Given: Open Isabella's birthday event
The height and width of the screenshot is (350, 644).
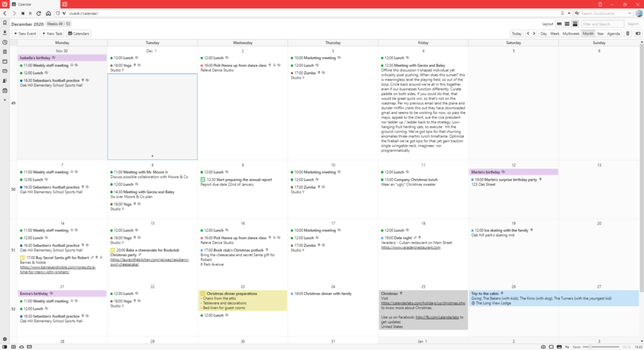Looking at the screenshot, I should coord(62,58).
